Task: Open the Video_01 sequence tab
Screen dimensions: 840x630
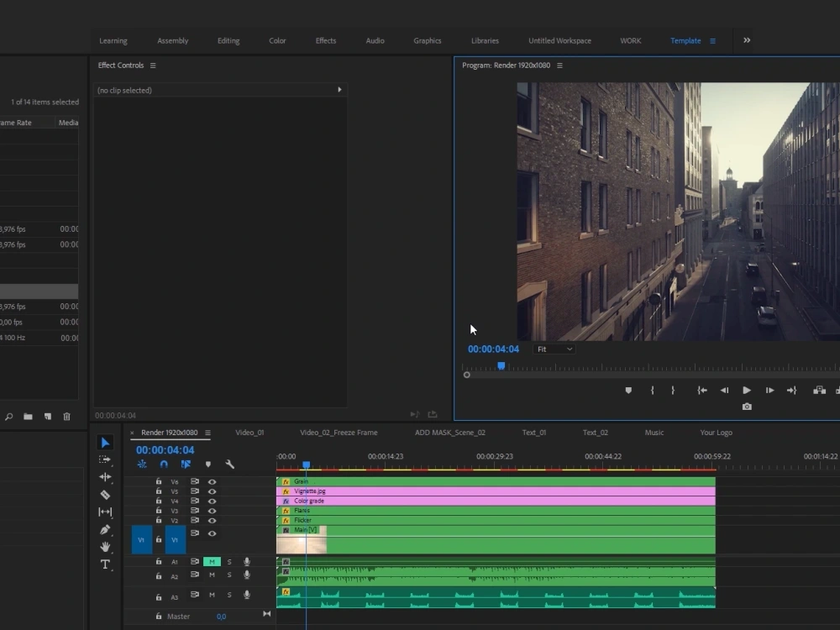Action: (x=249, y=433)
